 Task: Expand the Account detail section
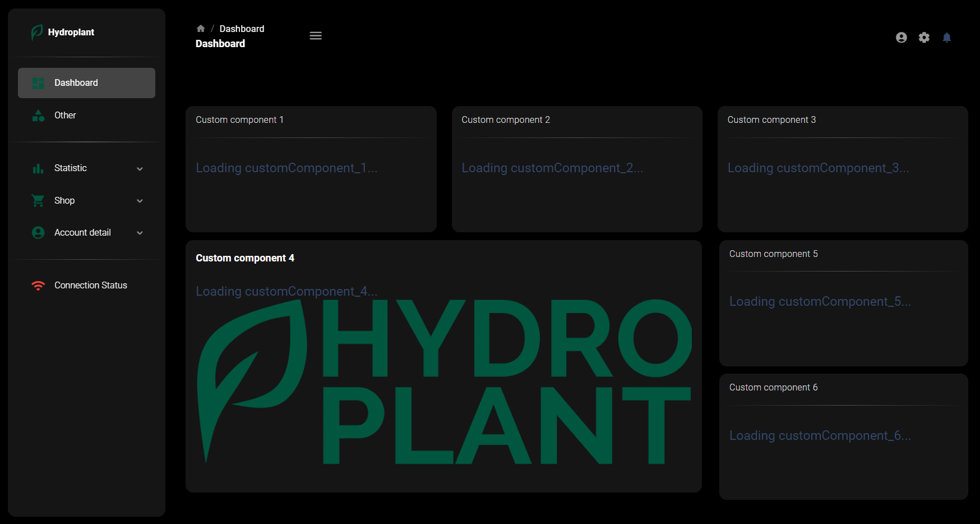point(140,232)
